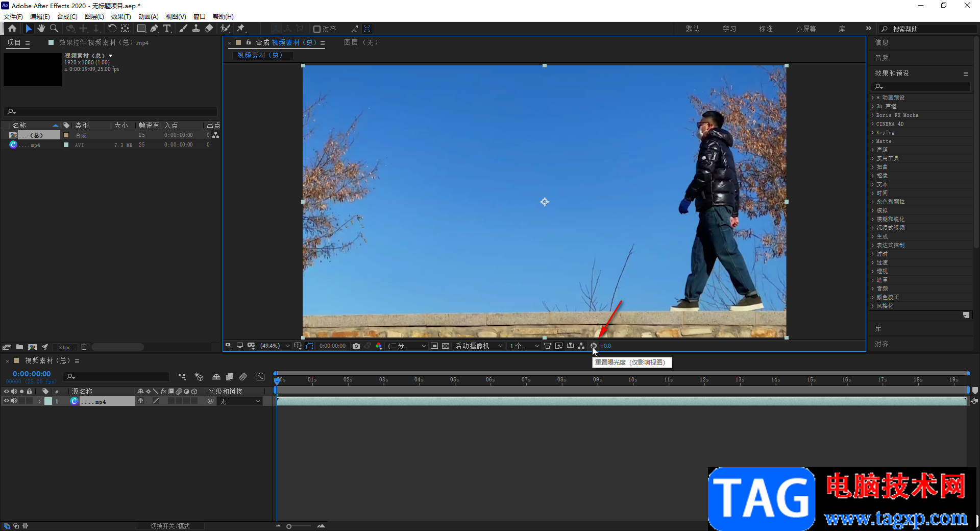Screen dimensions: 980x531
Task: Select the Puppet Pin tool
Action: [241, 29]
